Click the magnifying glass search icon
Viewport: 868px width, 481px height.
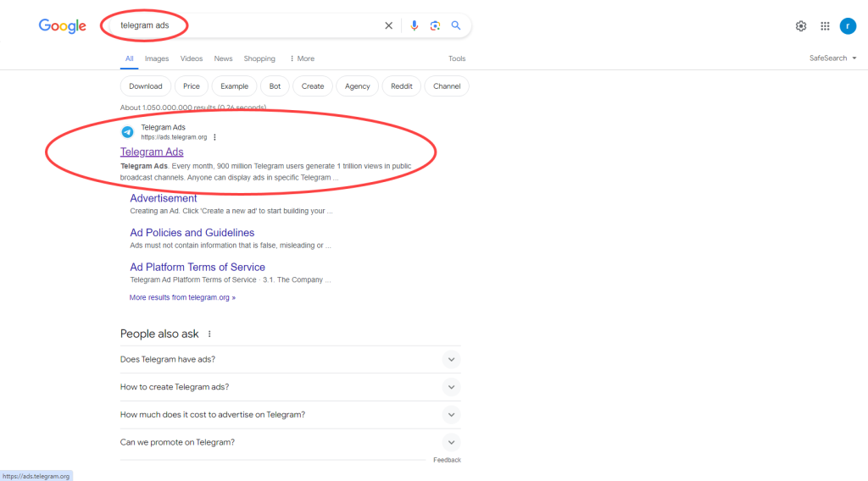pyautogui.click(x=455, y=25)
